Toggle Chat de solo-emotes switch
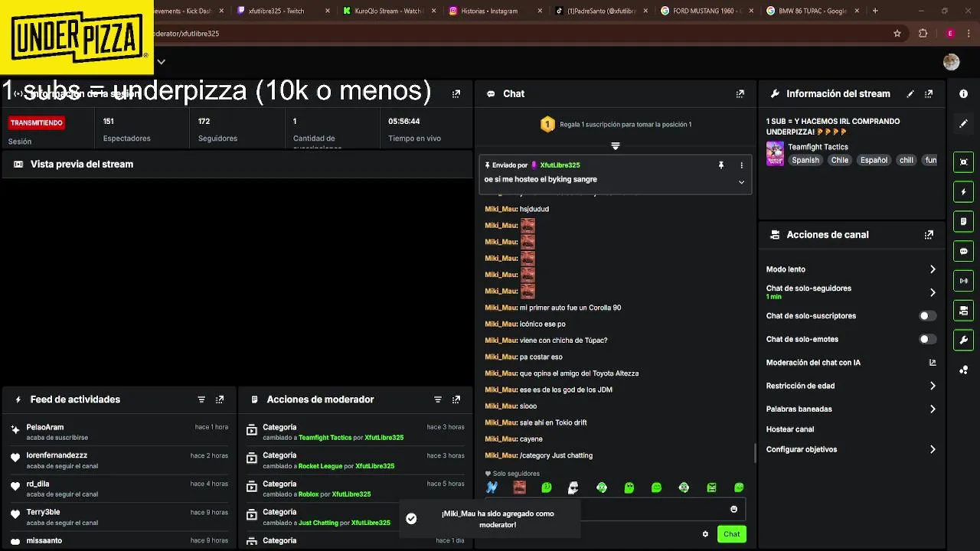Screen dimensions: 980x551 [927, 339]
